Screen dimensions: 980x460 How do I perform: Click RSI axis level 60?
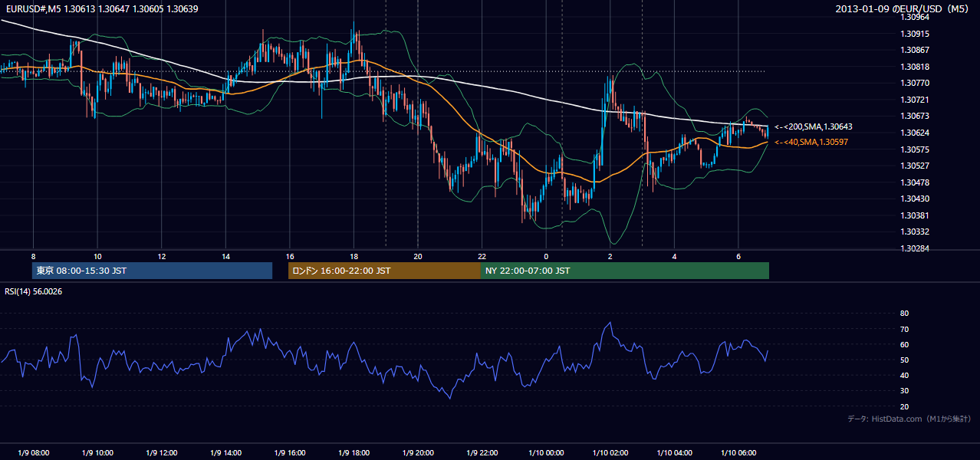click(x=904, y=344)
